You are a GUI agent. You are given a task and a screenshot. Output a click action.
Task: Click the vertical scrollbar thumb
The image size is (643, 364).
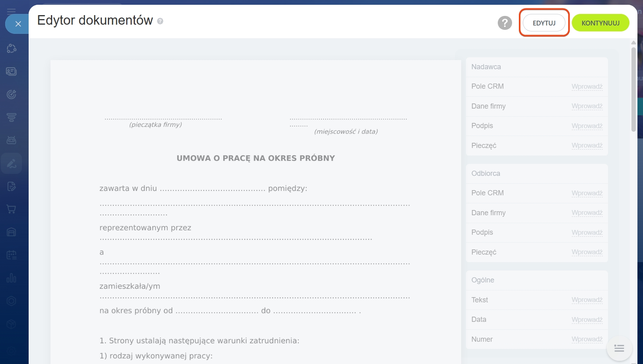[633, 90]
